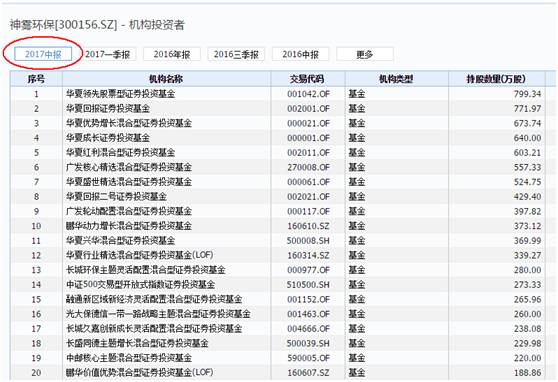The height and width of the screenshot is (382, 558).
Task: Select 鹏华动力增长混合型证券投资基金 name
Action: click(129, 226)
